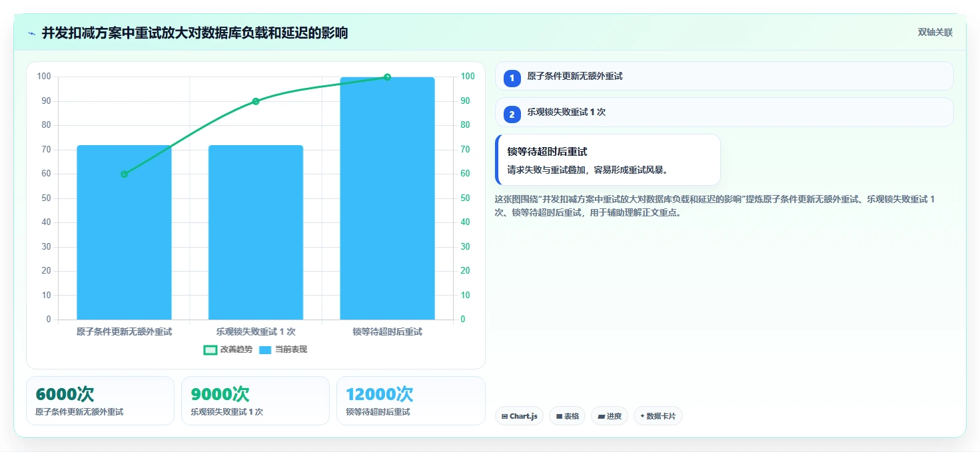Click x-axis label 原子条件更新无额外重试
The height and width of the screenshot is (452, 980).
click(x=124, y=332)
